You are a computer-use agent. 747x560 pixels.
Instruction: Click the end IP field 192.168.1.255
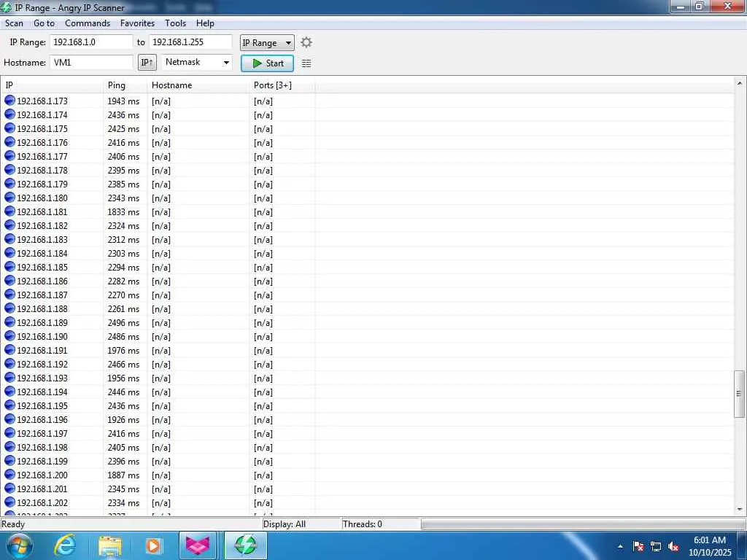(190, 42)
